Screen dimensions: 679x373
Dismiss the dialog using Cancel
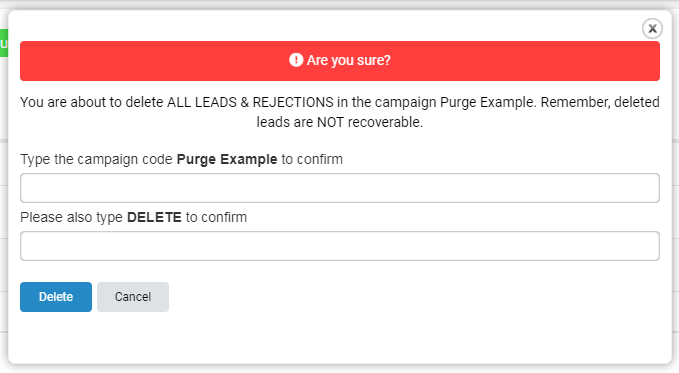pos(133,297)
